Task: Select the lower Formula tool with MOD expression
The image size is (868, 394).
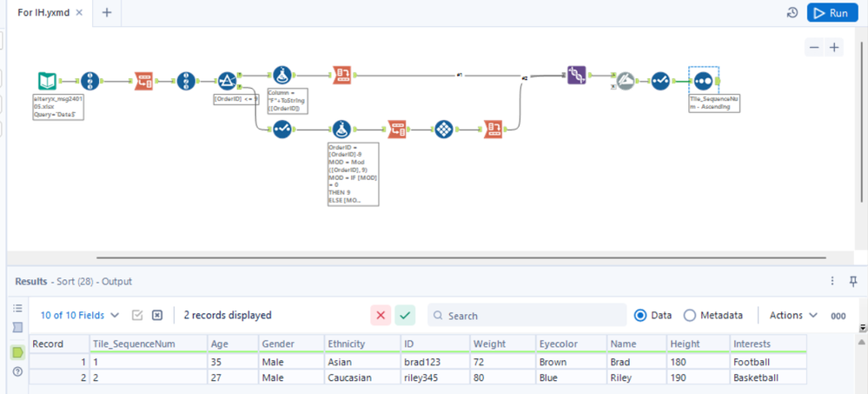Action: (341, 129)
